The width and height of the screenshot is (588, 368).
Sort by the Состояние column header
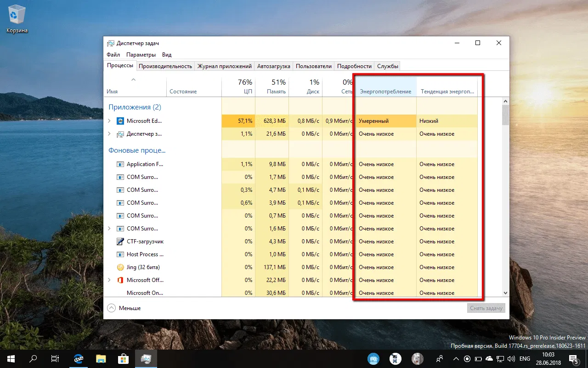[x=194, y=86]
